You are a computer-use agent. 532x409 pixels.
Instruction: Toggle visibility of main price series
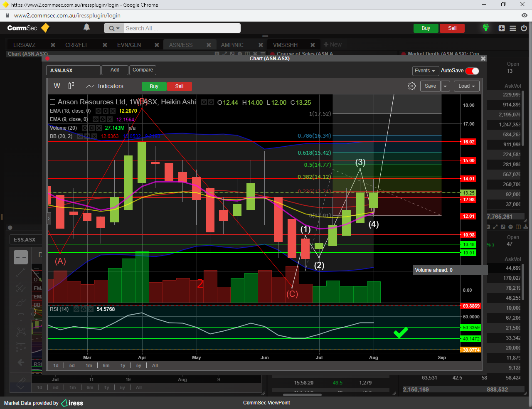[204, 102]
